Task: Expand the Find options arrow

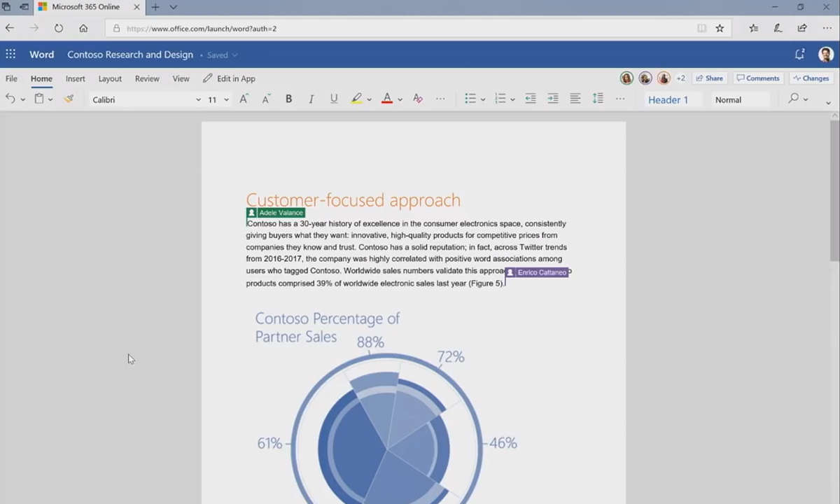Action: coord(806,100)
